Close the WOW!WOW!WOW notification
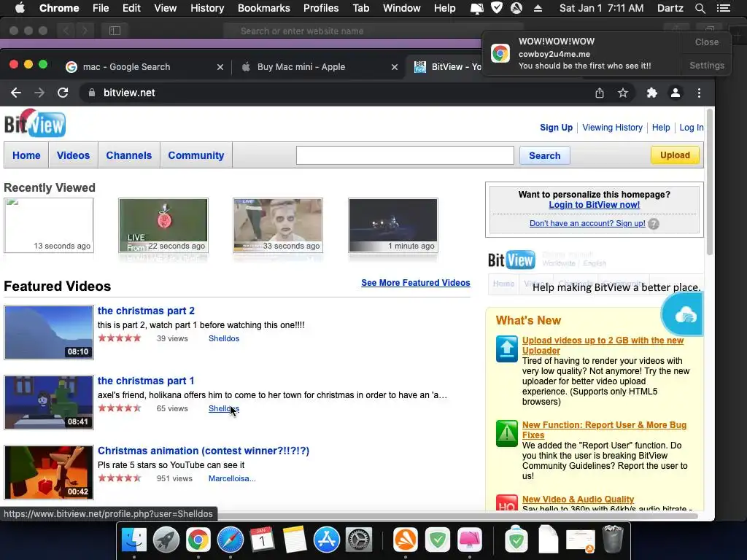 pyautogui.click(x=706, y=42)
